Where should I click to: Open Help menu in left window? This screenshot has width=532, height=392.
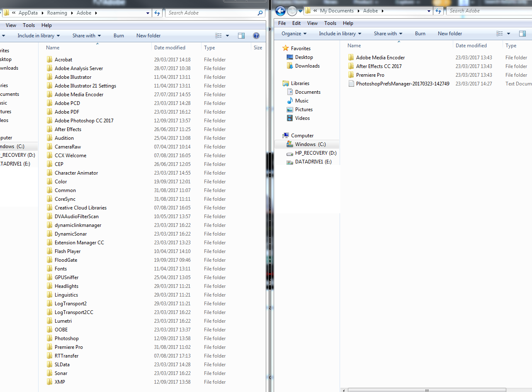click(x=47, y=25)
